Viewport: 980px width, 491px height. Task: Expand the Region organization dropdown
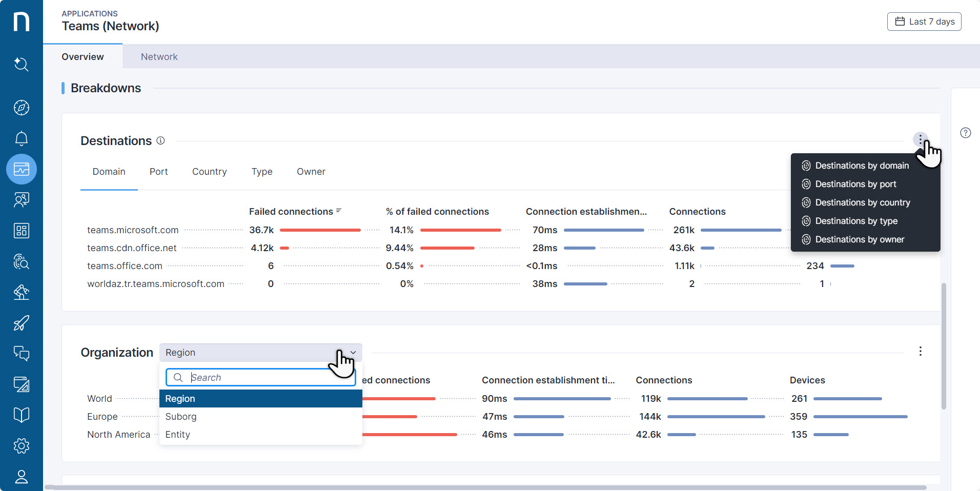click(260, 353)
